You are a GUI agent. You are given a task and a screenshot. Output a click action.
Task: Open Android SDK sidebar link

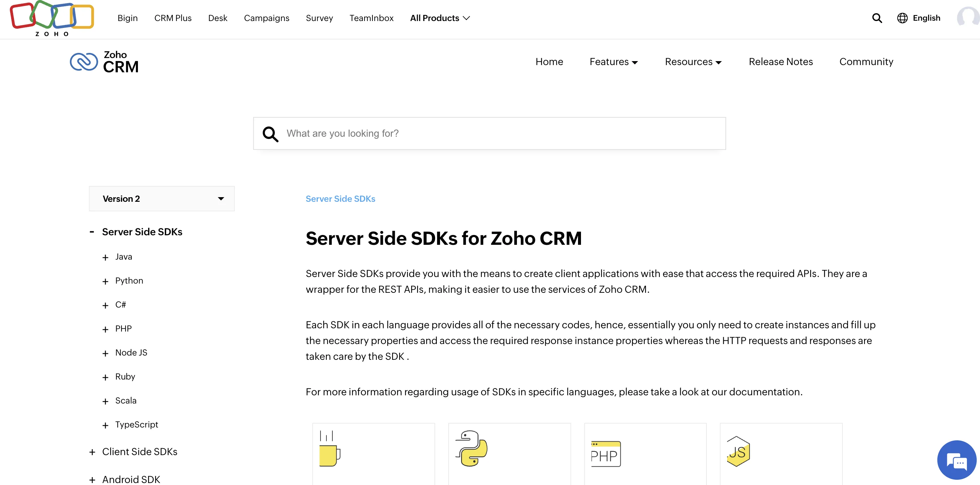[131, 480]
